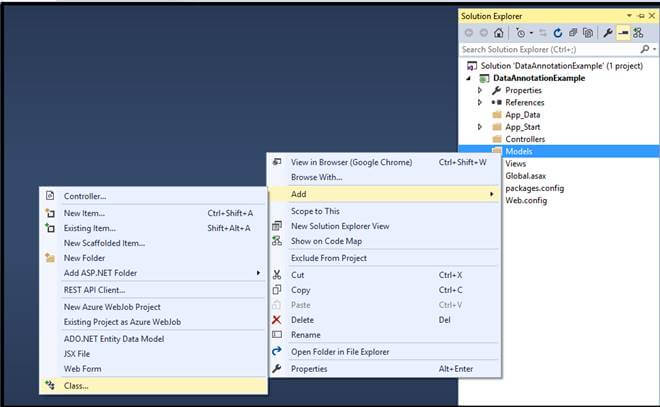Click the Rename icon in context menu
This screenshot has width=660, height=407.
[277, 335]
